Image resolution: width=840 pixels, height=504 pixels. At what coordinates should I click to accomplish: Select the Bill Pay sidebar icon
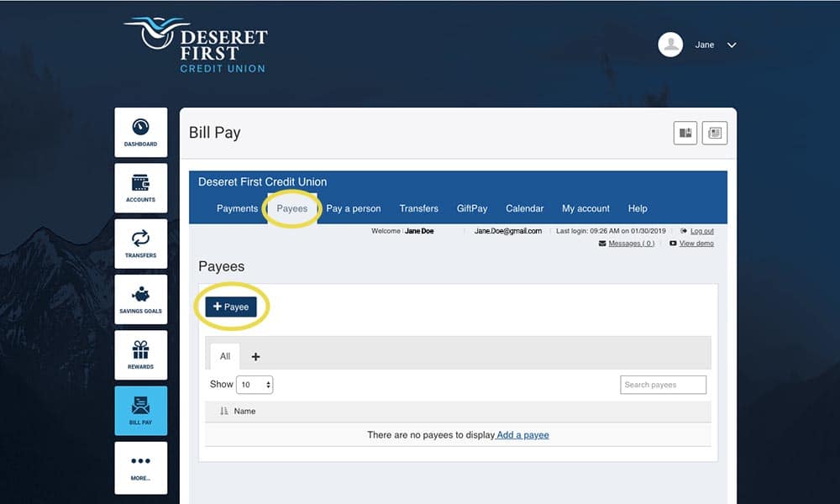(x=140, y=411)
